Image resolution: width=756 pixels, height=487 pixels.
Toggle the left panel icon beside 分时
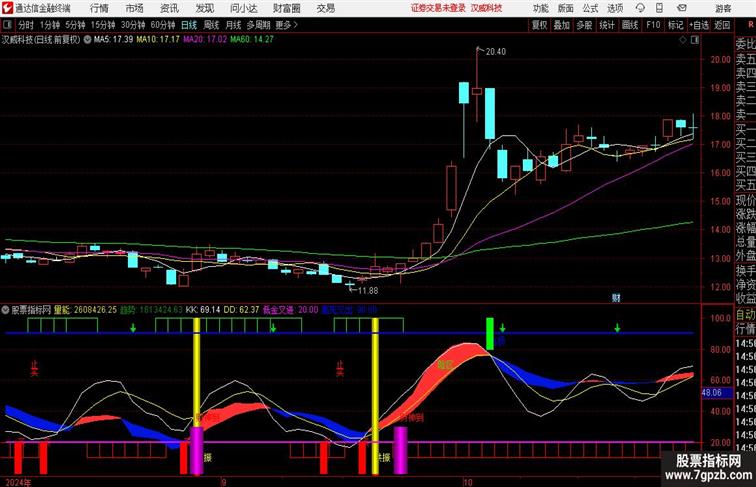pos(7,25)
